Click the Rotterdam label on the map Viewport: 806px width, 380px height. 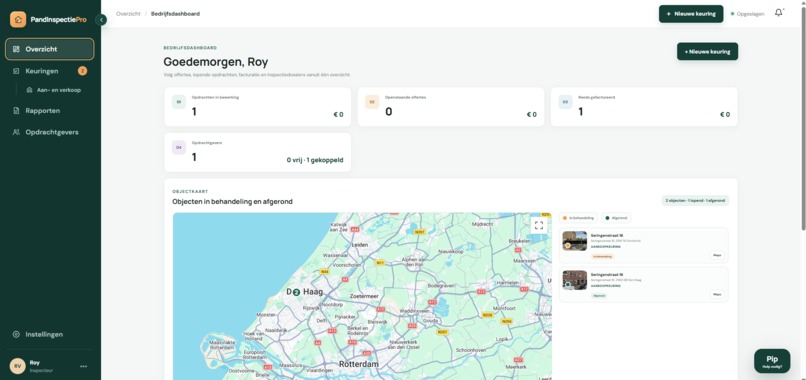(359, 364)
